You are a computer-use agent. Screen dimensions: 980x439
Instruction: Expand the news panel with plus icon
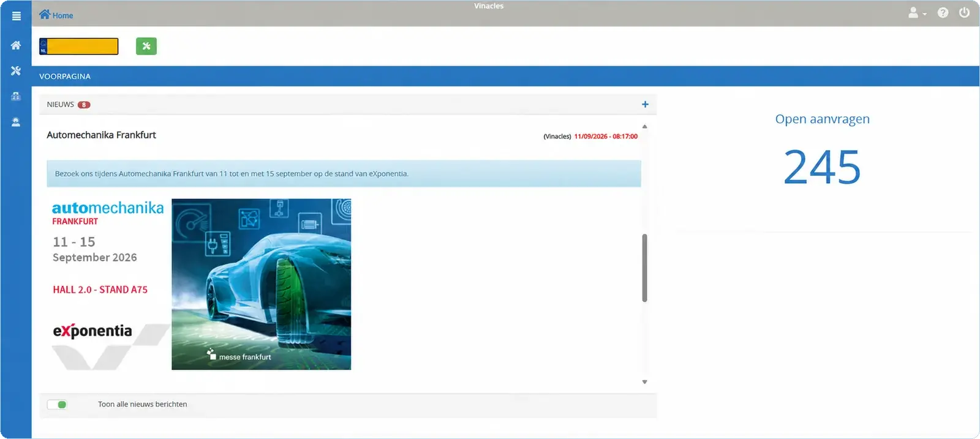[x=645, y=105]
